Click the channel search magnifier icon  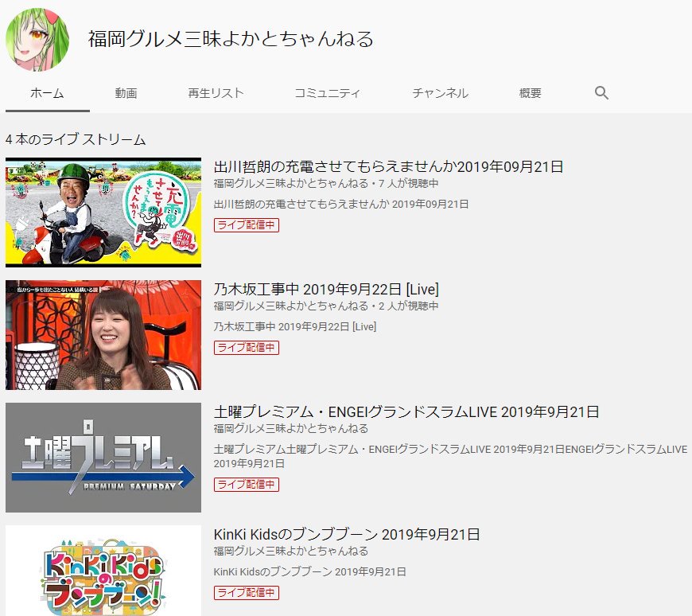point(601,93)
